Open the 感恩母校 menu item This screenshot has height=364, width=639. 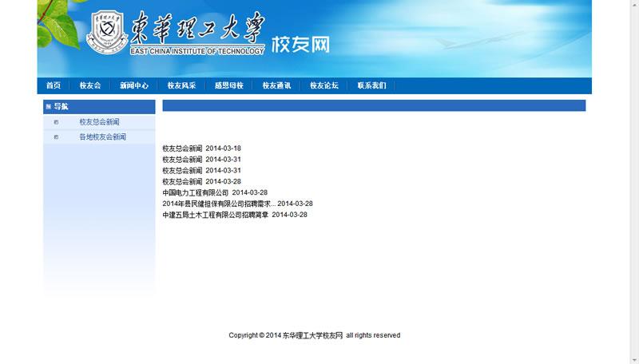(x=228, y=85)
